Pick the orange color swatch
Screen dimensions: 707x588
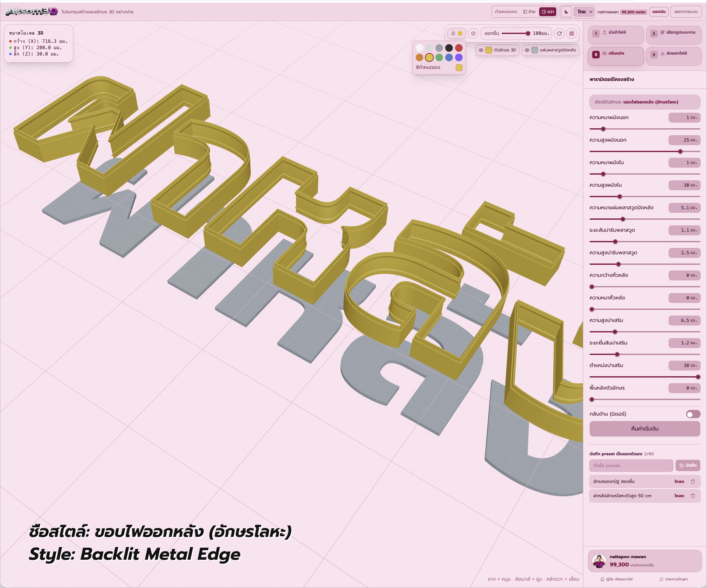coord(420,57)
